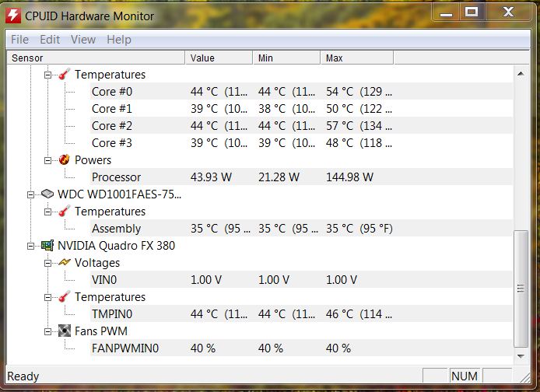Select the Core #3 row

[301, 143]
